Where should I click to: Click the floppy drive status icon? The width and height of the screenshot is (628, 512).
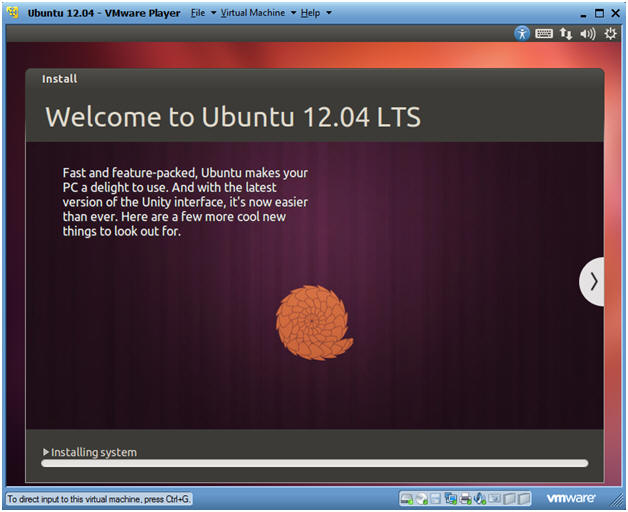tap(436, 499)
